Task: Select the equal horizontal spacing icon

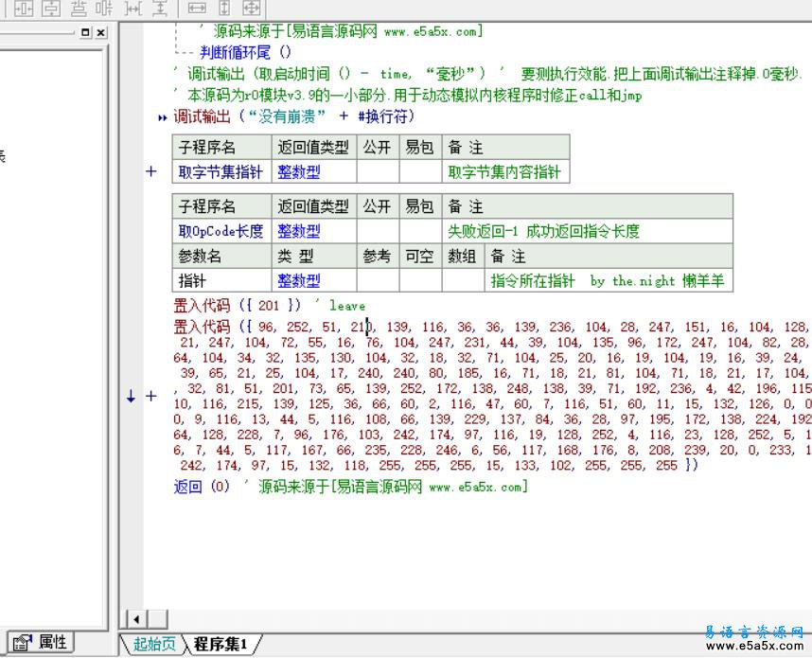Action: (132, 9)
